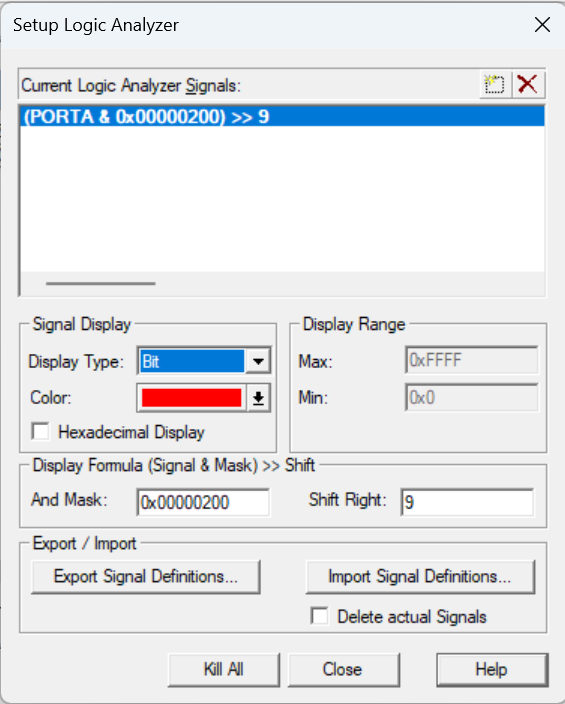
Task: Toggle the Delete actual Signals checkbox
Action: tap(319, 616)
